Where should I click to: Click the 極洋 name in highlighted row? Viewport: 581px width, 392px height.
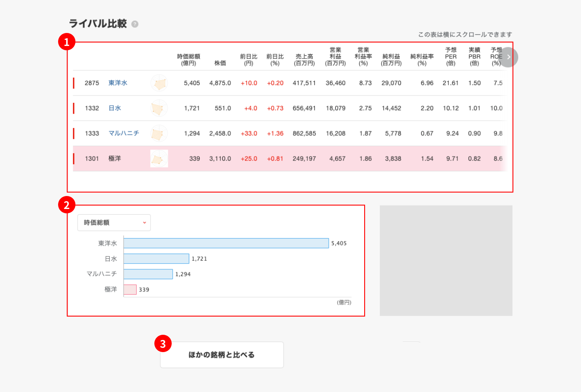click(x=115, y=158)
